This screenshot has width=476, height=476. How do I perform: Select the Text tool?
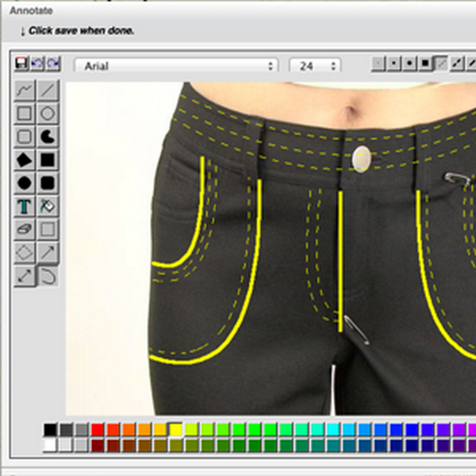[x=25, y=206]
